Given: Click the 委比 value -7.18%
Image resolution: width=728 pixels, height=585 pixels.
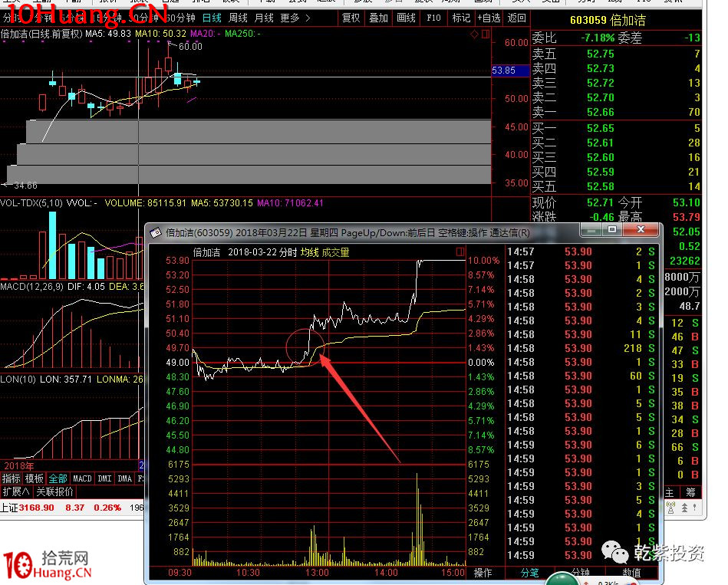Looking at the screenshot, I should 598,38.
